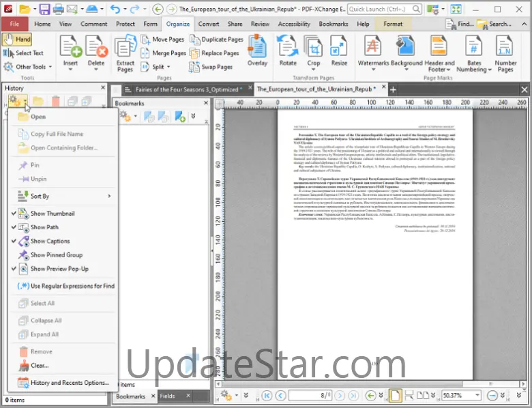Click the page number field
Image resolution: width=532 pixels, height=408 pixels.
[x=310, y=396]
